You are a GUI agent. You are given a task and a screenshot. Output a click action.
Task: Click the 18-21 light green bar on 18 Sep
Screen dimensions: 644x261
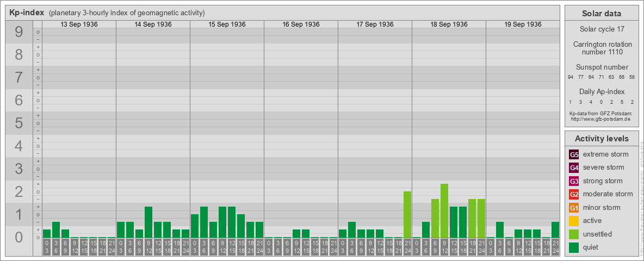pyautogui.click(x=472, y=219)
